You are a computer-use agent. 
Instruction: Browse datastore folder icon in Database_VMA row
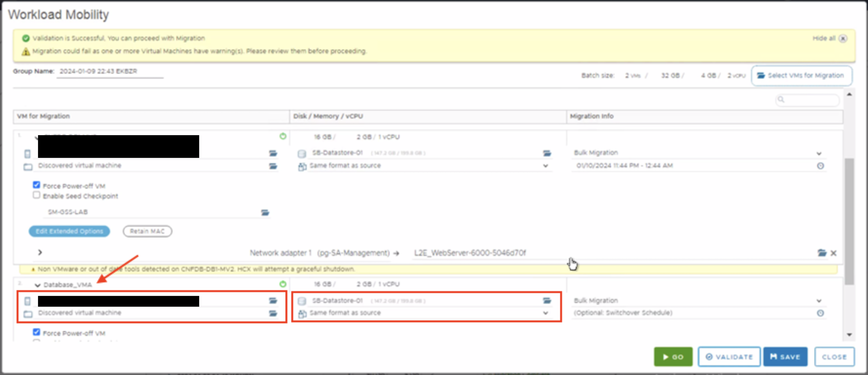coord(547,301)
